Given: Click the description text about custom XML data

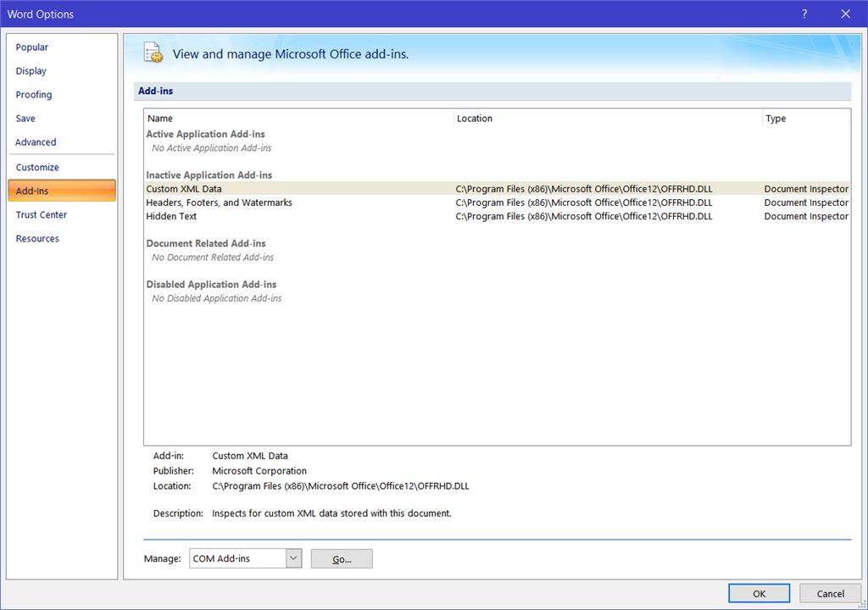Looking at the screenshot, I should [331, 513].
